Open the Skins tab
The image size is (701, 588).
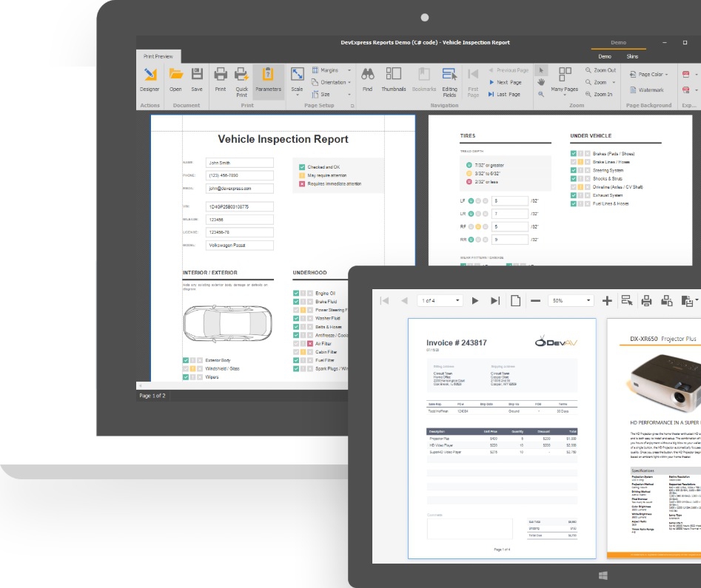[x=632, y=56]
